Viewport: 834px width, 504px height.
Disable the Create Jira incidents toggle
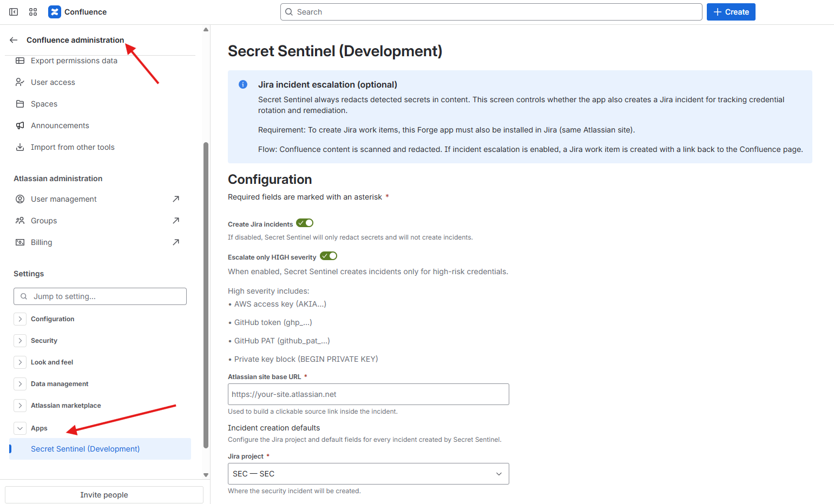304,223
